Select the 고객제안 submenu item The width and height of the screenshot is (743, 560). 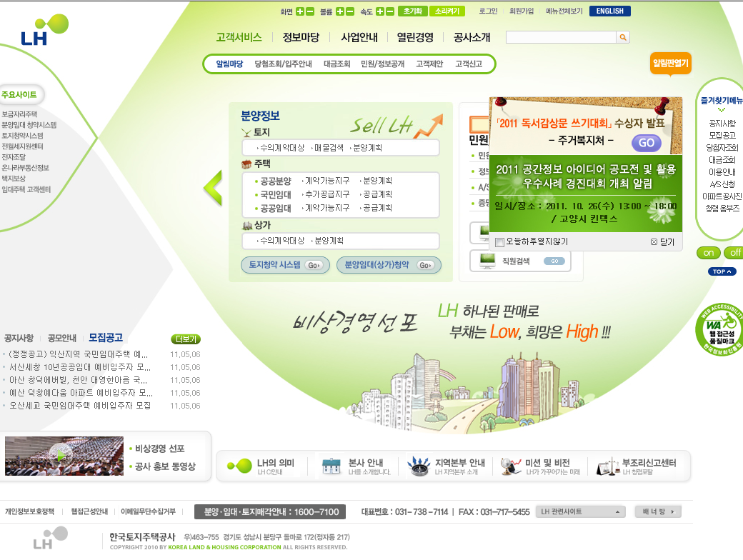[x=429, y=64]
